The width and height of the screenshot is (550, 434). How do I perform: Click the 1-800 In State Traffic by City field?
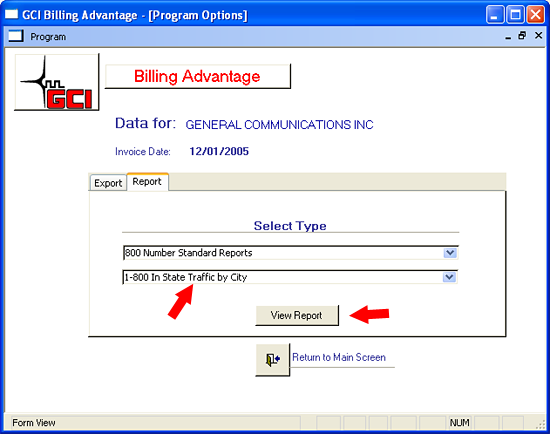tap(290, 277)
